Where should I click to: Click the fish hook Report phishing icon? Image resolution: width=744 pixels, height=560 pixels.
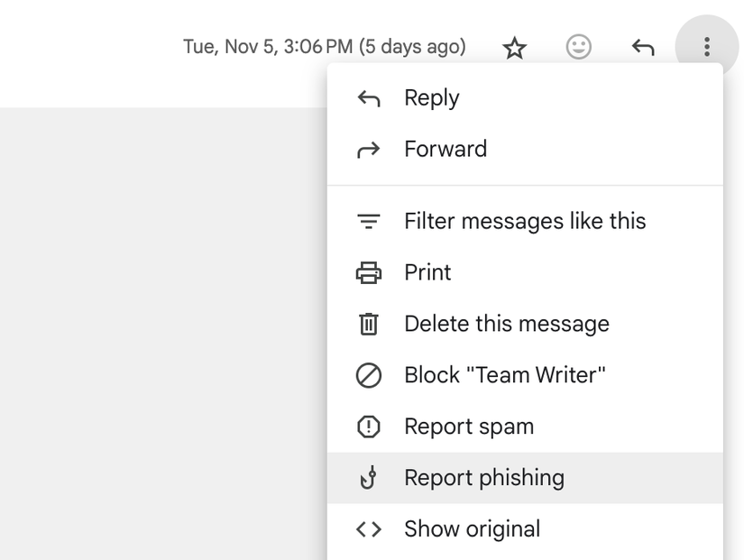click(x=369, y=477)
